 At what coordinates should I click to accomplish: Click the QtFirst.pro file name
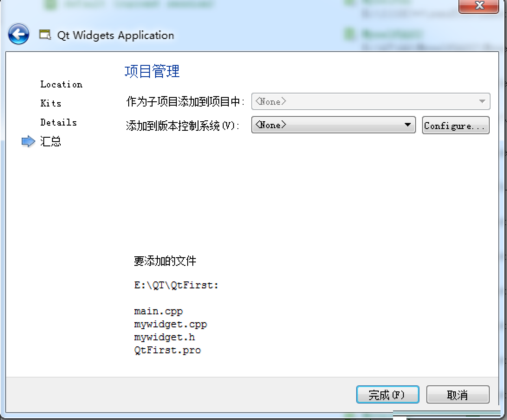pyautogui.click(x=168, y=350)
